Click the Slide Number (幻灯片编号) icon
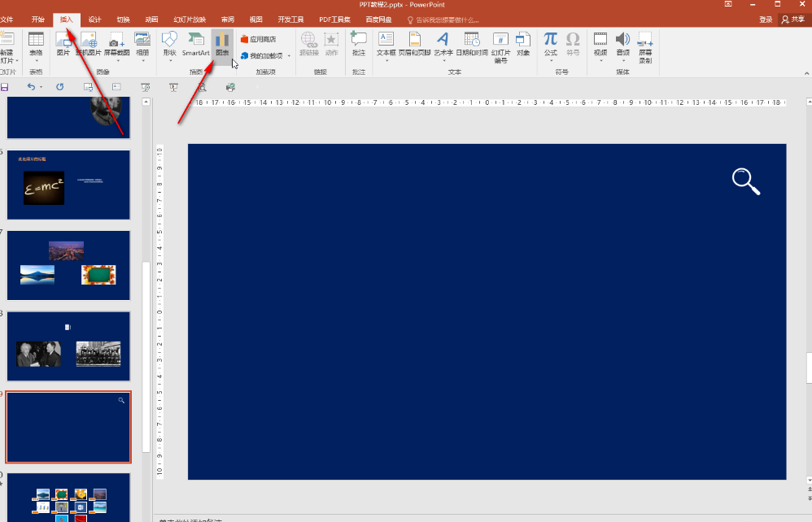Viewport: 812px width, 522px height. [x=500, y=44]
